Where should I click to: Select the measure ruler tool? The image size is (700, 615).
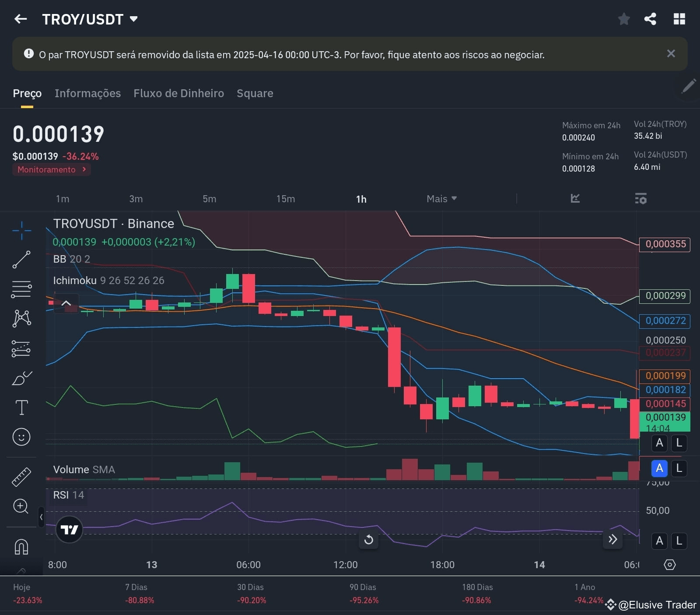point(21,476)
